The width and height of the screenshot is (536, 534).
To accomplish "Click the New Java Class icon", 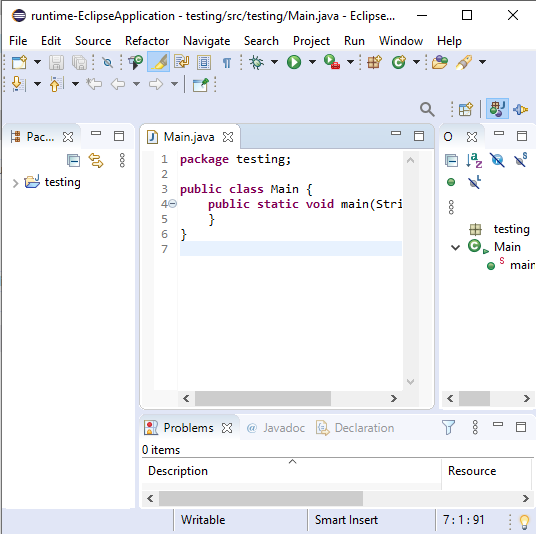I will point(399,62).
